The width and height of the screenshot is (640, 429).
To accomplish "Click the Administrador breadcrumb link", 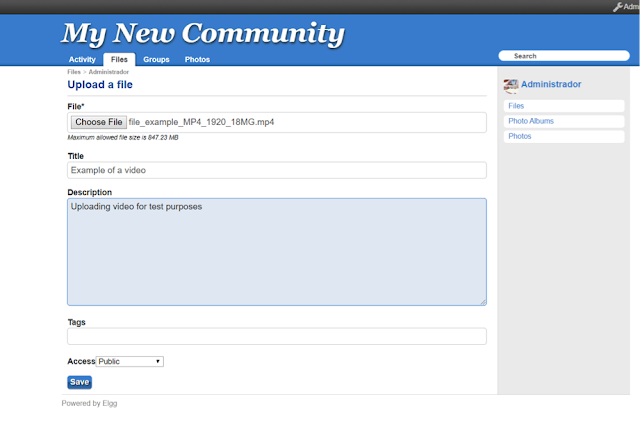I will [x=109, y=72].
